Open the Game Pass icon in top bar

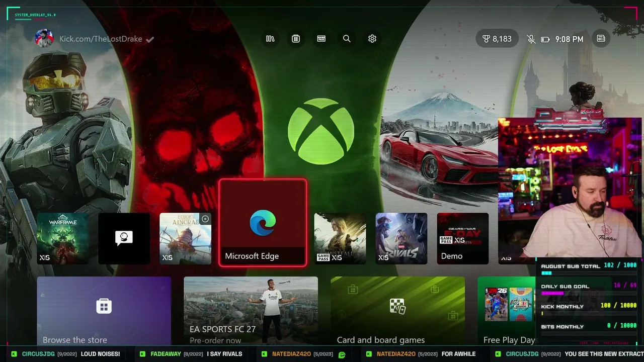321,39
